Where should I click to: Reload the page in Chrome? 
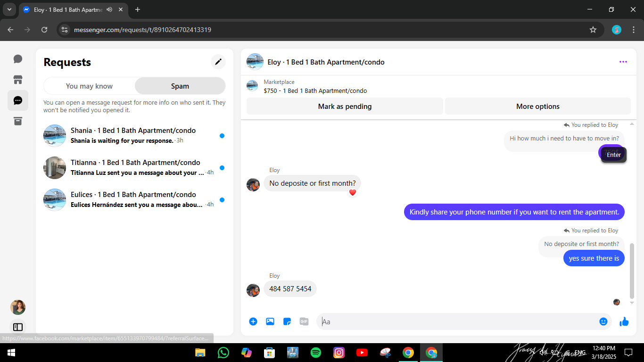tap(44, 30)
